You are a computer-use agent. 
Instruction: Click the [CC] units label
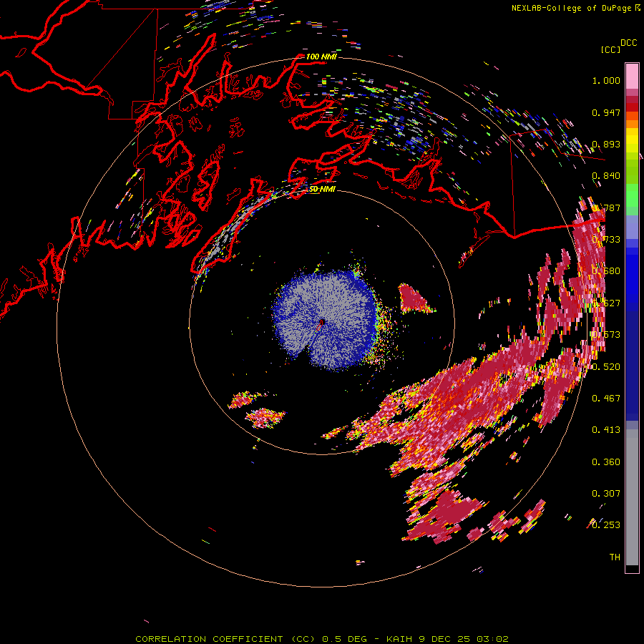(610, 49)
